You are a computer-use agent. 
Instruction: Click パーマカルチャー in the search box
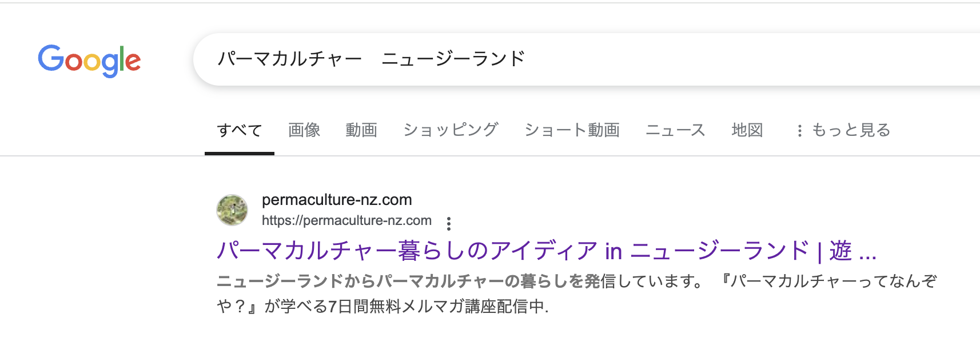pyautogui.click(x=290, y=59)
